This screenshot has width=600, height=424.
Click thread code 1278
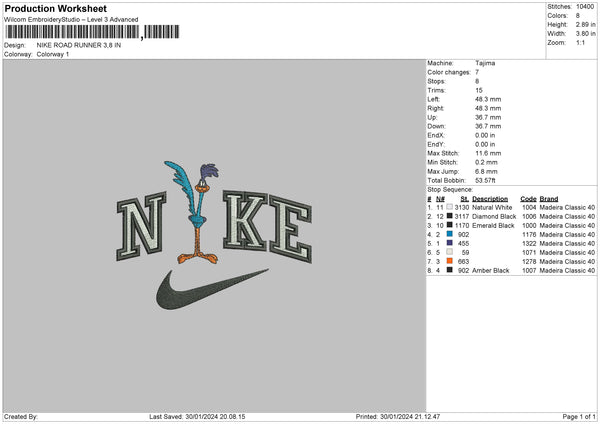tap(529, 261)
